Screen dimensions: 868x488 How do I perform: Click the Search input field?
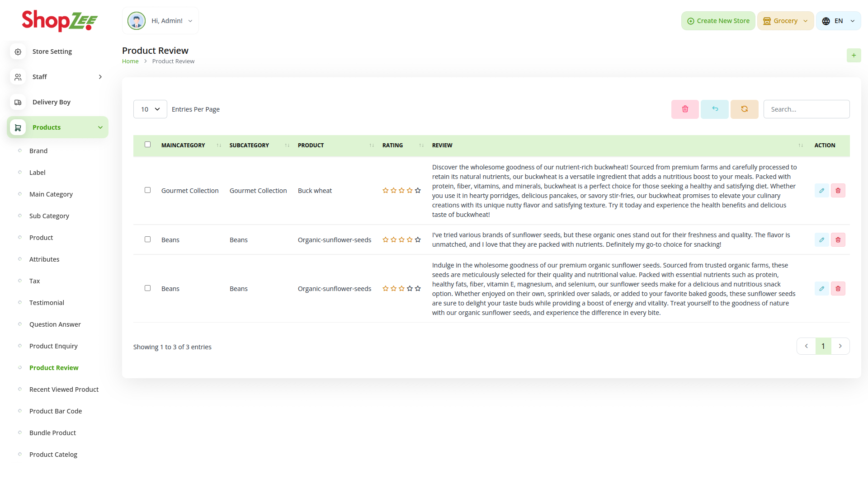tap(806, 109)
